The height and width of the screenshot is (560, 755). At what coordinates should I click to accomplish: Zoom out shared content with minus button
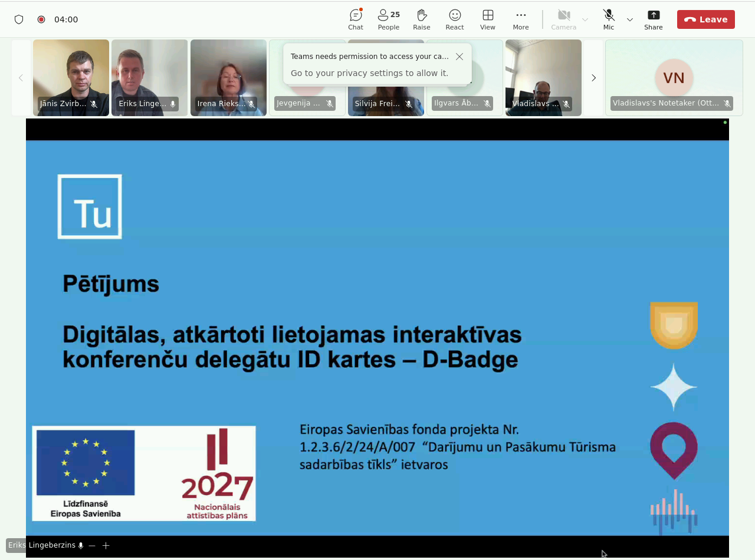coord(92,545)
